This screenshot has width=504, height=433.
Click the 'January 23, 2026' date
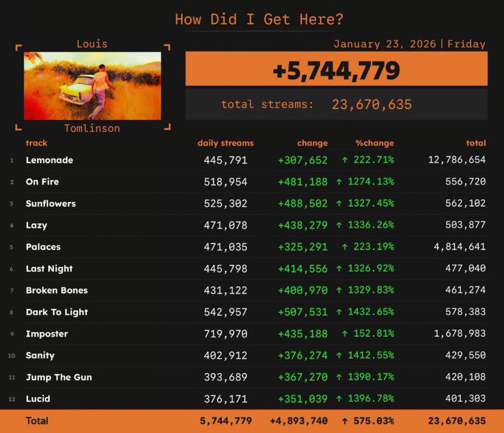coord(385,44)
